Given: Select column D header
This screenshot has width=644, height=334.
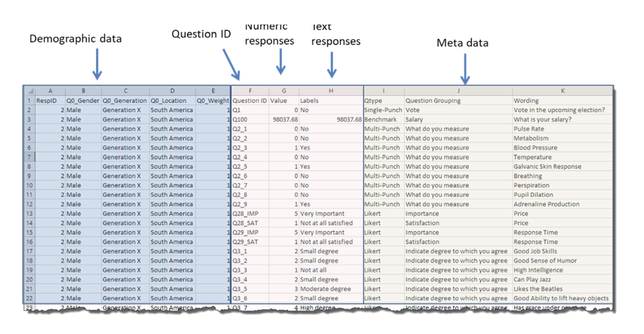Looking at the screenshot, I should tap(173, 91).
